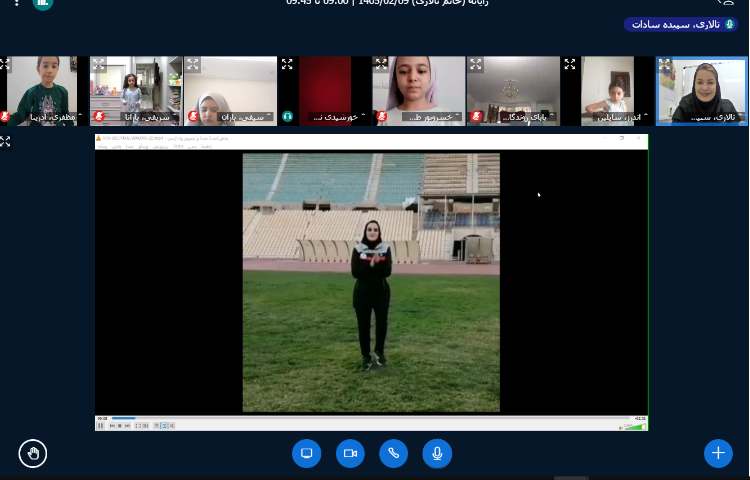Open the مظفری name dropdown on webcam
This screenshot has width=750, height=480.
click(56, 117)
